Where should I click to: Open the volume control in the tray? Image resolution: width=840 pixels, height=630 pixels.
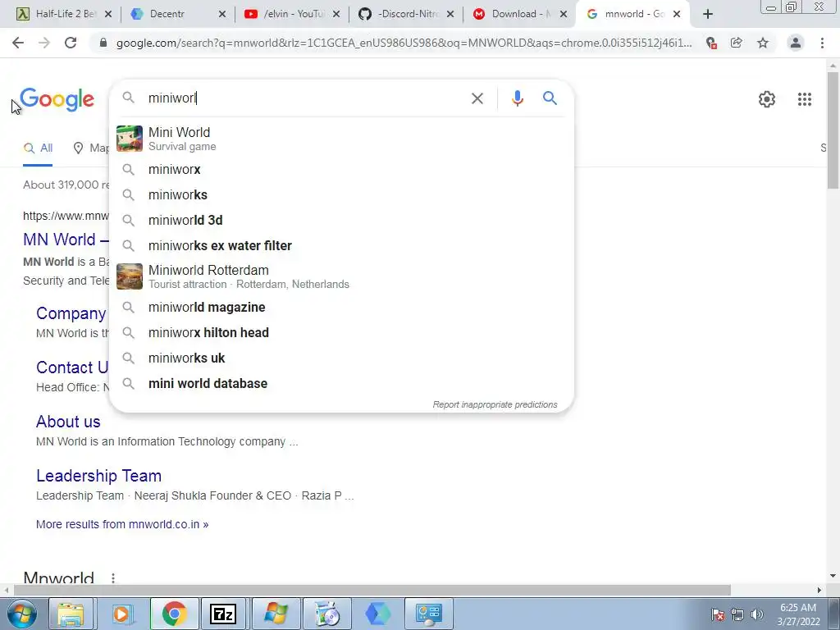757,614
